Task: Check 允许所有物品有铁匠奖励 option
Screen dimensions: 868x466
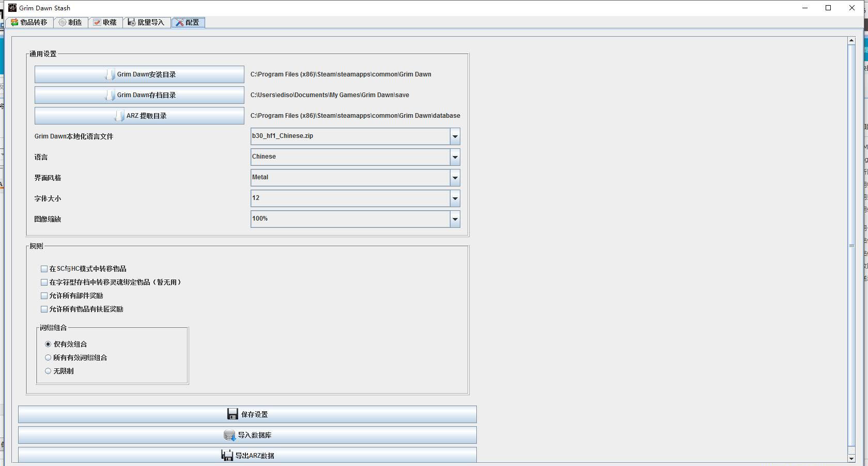Action: 44,309
